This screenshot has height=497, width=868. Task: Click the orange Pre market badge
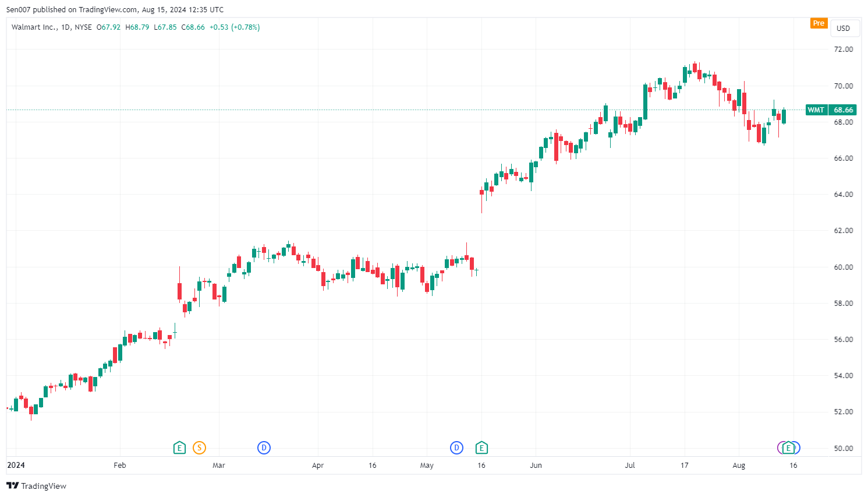point(819,23)
